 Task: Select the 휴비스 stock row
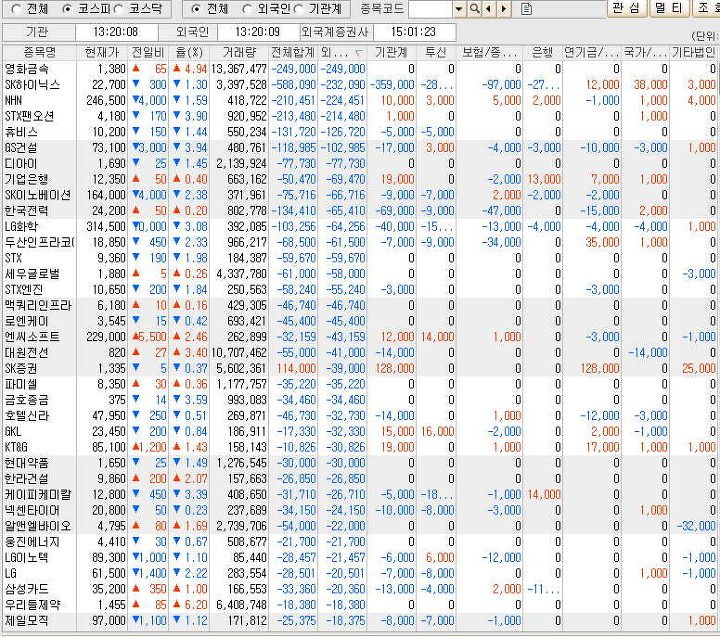click(360, 132)
